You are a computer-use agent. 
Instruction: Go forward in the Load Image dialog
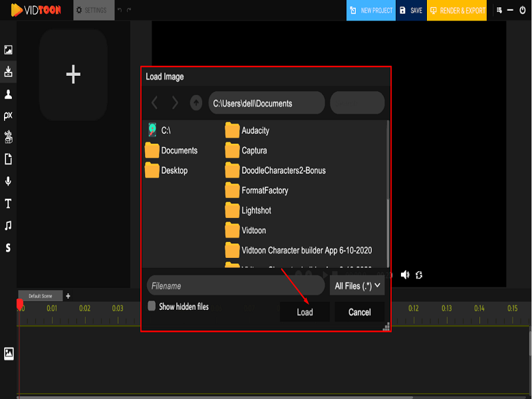coord(175,102)
